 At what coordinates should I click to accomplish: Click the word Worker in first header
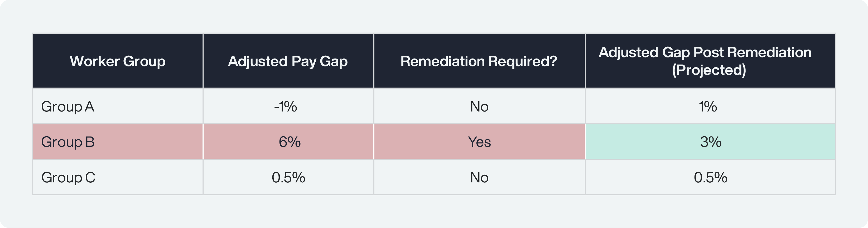tap(95, 61)
